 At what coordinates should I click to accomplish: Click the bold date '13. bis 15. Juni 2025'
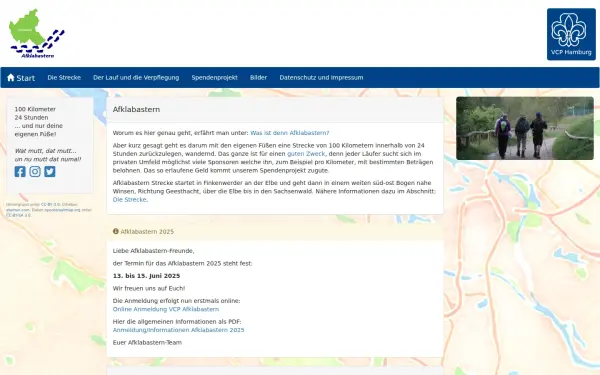pyautogui.click(x=146, y=276)
